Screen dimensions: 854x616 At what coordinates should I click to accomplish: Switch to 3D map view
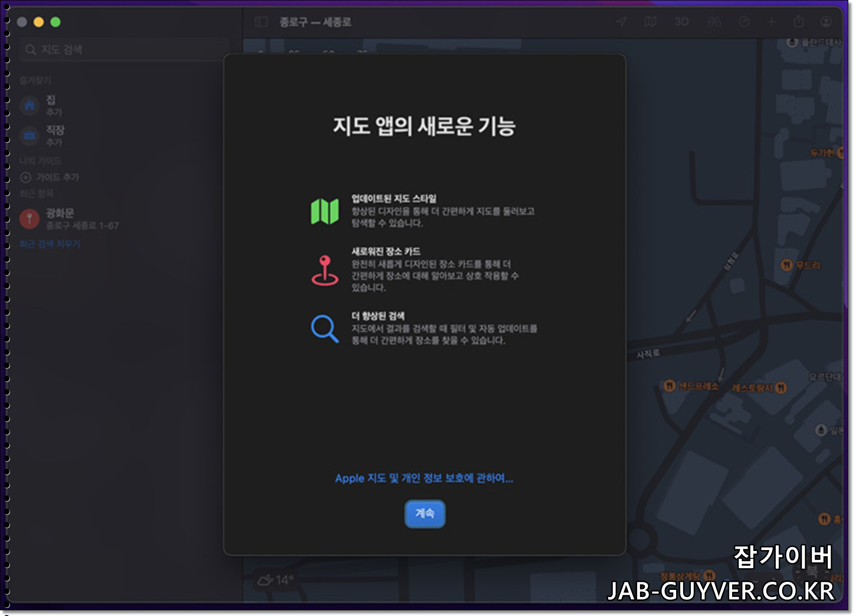(681, 22)
